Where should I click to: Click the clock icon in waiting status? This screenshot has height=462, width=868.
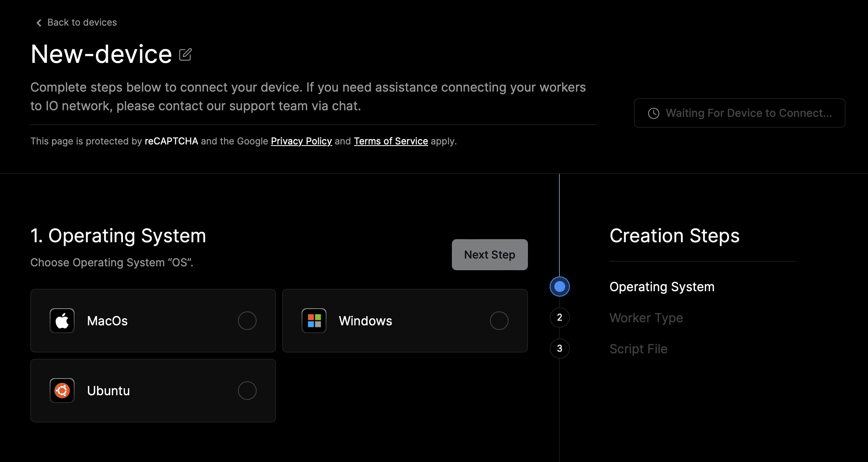pyautogui.click(x=654, y=113)
